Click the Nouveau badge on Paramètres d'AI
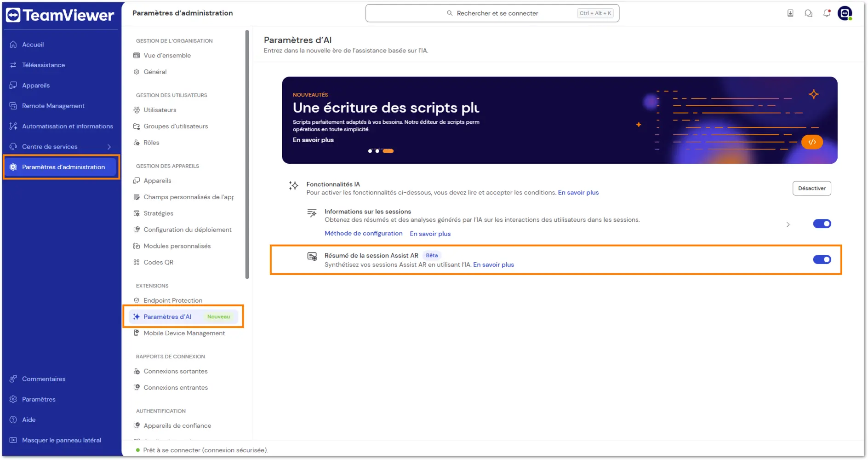The width and height of the screenshot is (868, 460). [218, 317]
